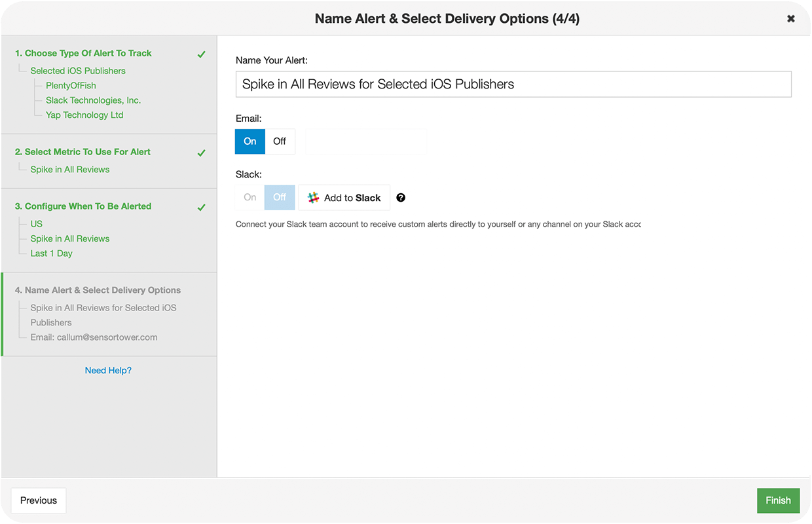Click Yap Technology Ltd in sidebar
812x524 pixels.
click(84, 115)
